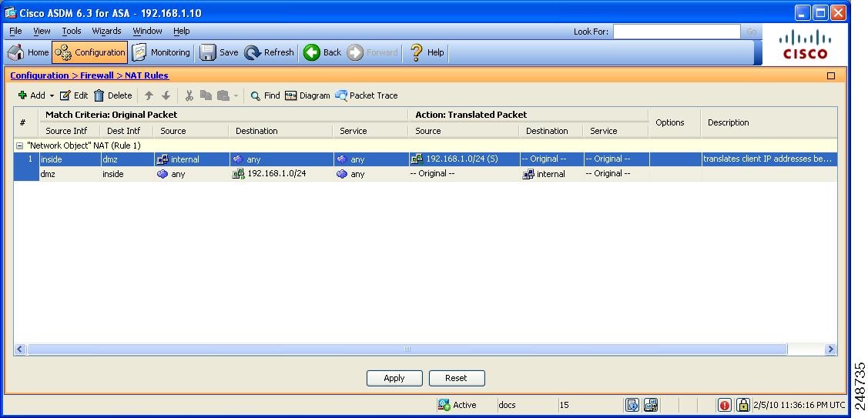This screenshot has width=868, height=418.
Task: Click the lock icon in status bar
Action: pyautogui.click(x=743, y=405)
